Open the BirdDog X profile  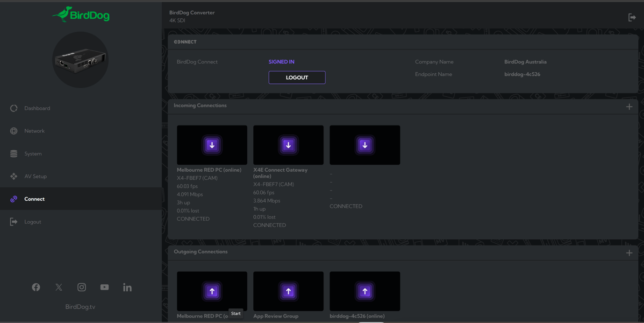(x=59, y=287)
